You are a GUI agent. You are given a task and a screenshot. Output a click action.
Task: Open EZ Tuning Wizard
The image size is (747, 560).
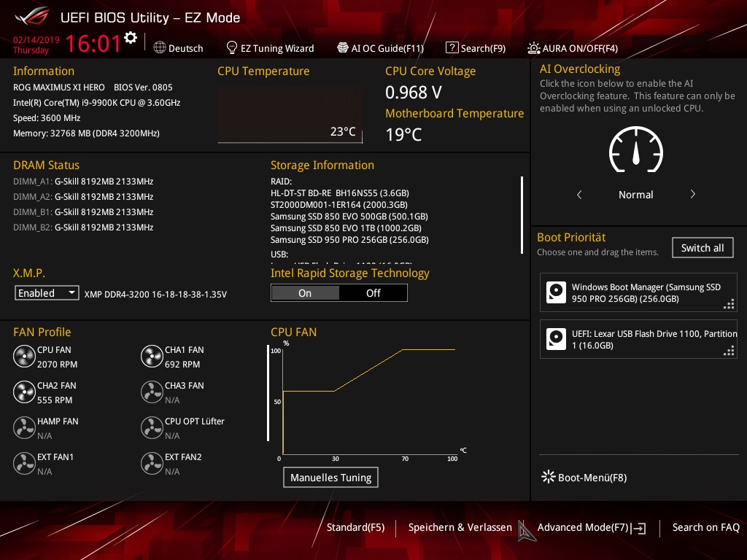point(270,48)
